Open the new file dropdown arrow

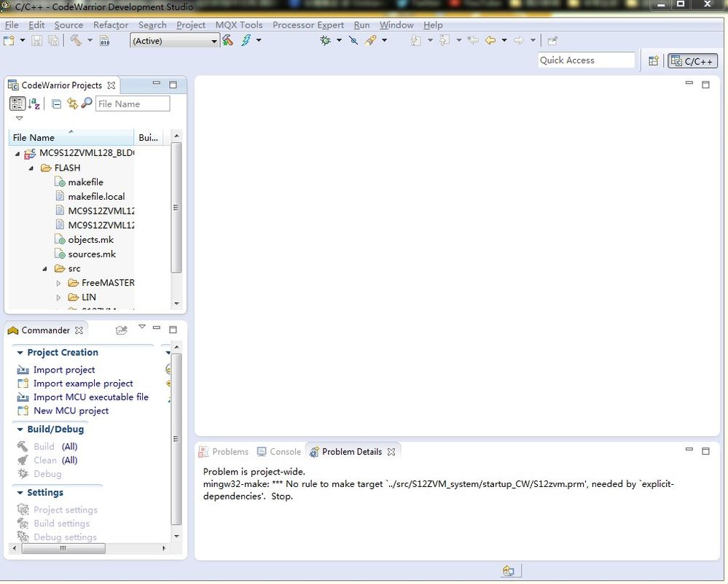click(x=23, y=40)
